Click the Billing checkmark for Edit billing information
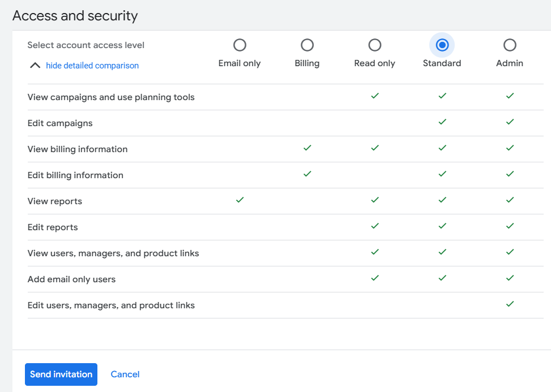 click(x=307, y=174)
